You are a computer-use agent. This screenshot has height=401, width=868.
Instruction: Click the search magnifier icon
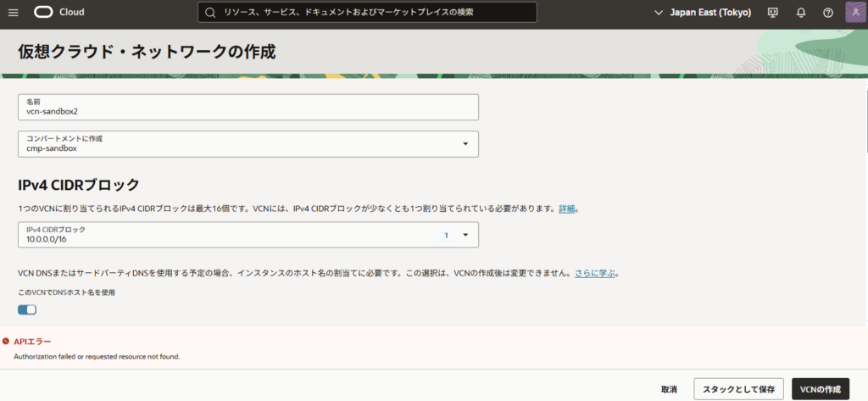(x=209, y=13)
